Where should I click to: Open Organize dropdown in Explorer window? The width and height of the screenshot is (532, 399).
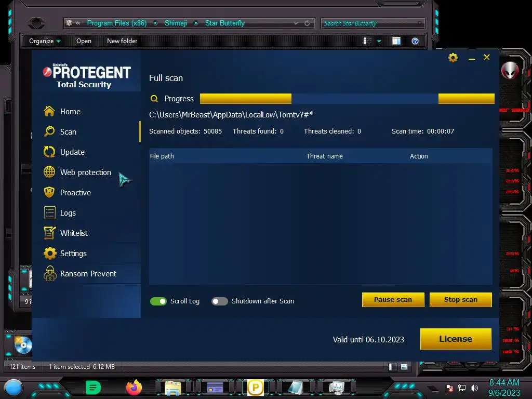[45, 41]
